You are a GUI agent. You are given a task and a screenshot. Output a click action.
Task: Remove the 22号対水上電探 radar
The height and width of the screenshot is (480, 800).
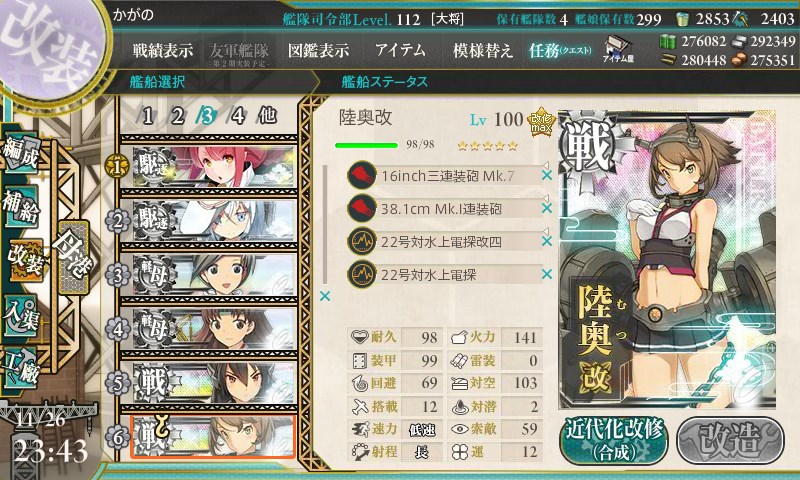click(547, 274)
